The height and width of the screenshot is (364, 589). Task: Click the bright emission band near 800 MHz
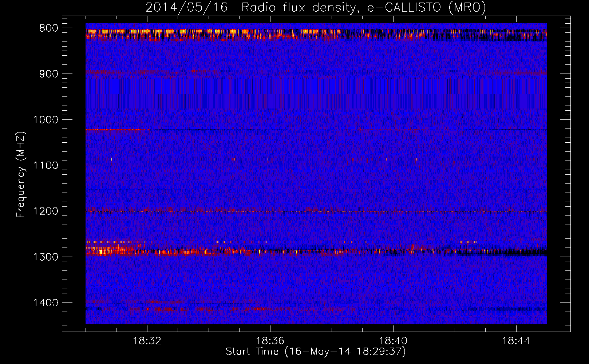pos(316,34)
